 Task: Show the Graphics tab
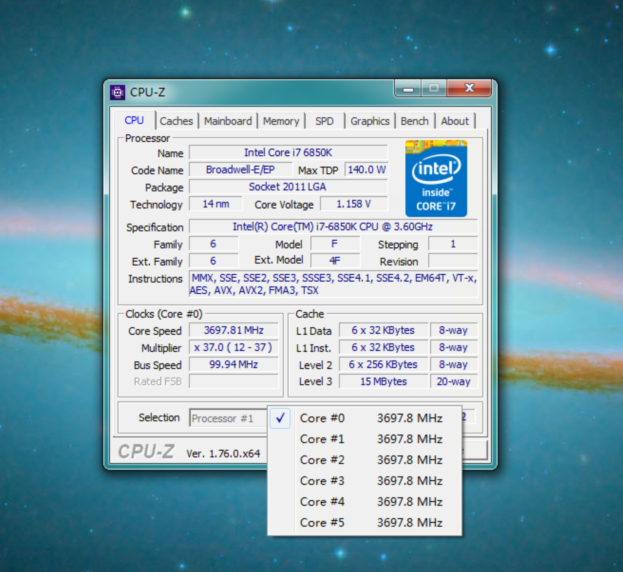(369, 121)
